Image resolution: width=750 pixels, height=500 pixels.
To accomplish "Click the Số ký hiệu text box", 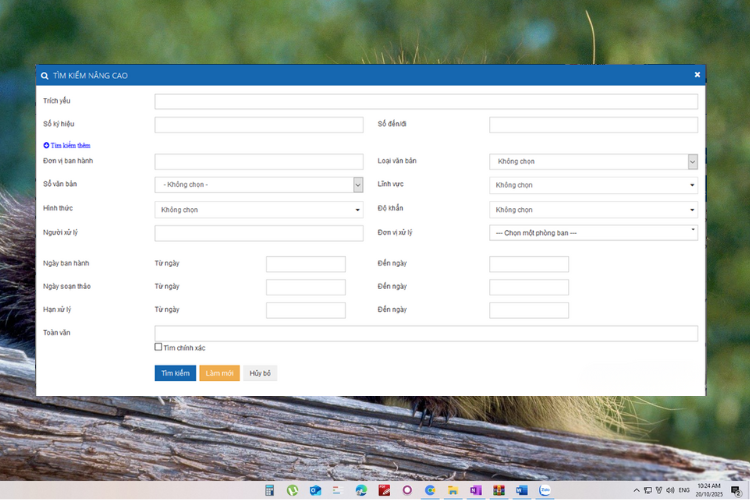I will coord(259,125).
